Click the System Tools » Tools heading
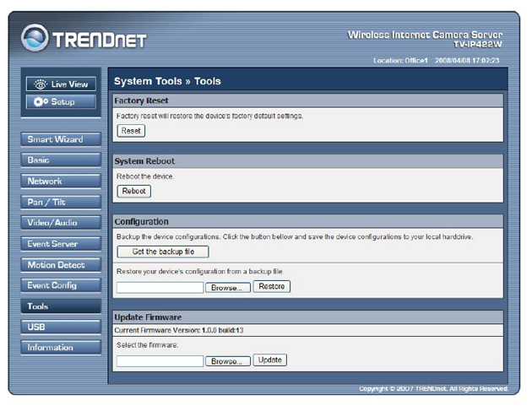The image size is (532, 406). coord(167,81)
